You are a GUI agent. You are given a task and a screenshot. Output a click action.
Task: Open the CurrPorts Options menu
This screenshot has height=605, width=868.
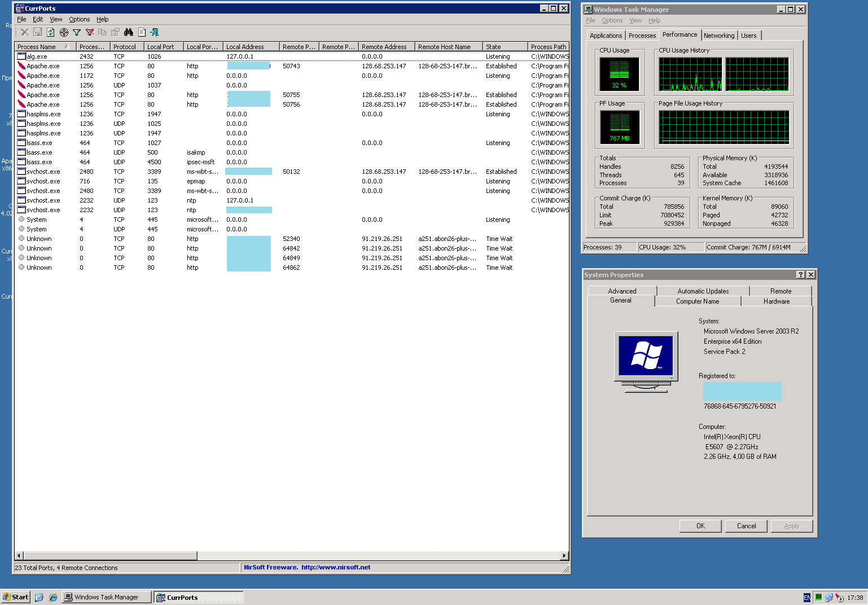(x=80, y=19)
